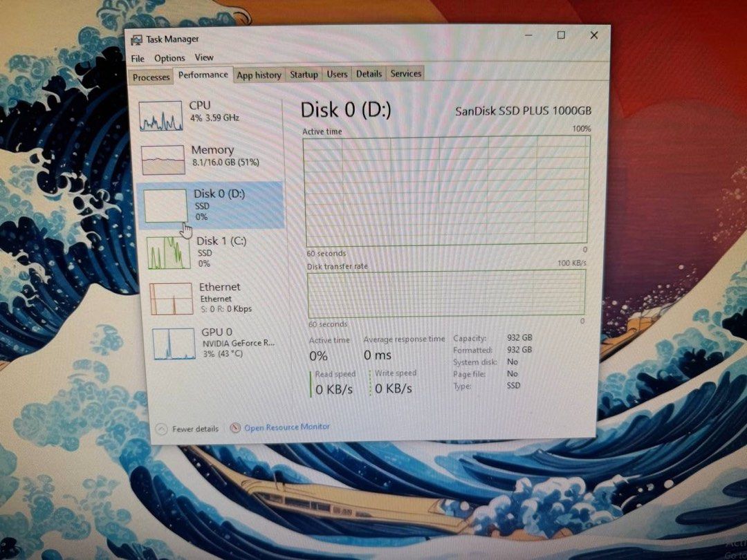Click the NVIDIA GeForce GPU 0 label

238,342
